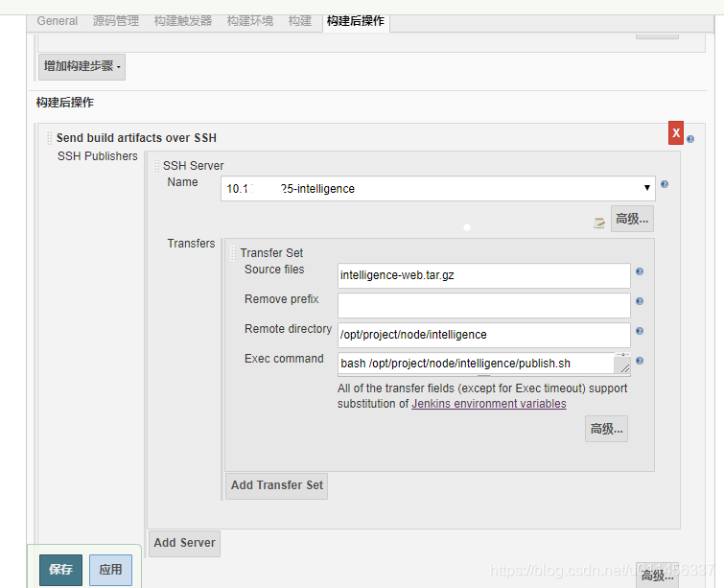Open help icon for Remove prefix field
This screenshot has height=588, width=724.
pyautogui.click(x=640, y=301)
